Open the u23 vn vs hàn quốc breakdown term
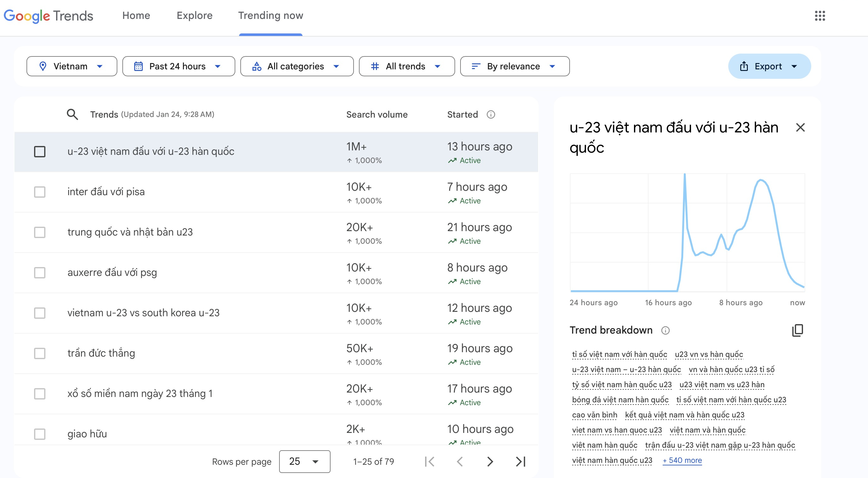 (x=709, y=354)
